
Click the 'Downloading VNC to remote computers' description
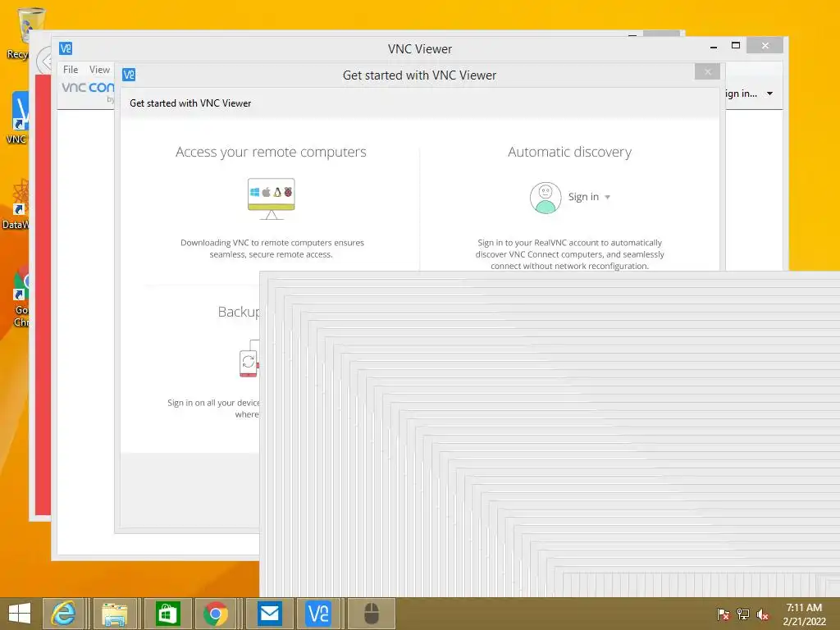(272, 249)
